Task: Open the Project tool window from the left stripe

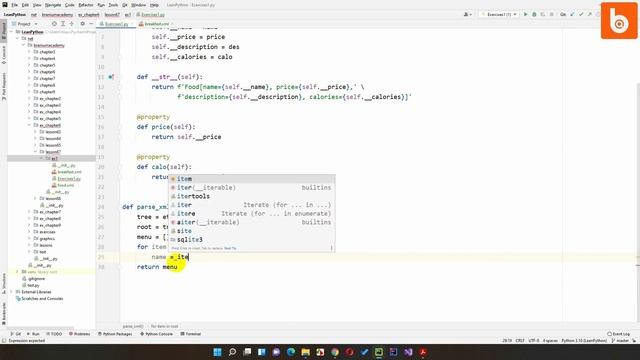Action: pos(4,31)
